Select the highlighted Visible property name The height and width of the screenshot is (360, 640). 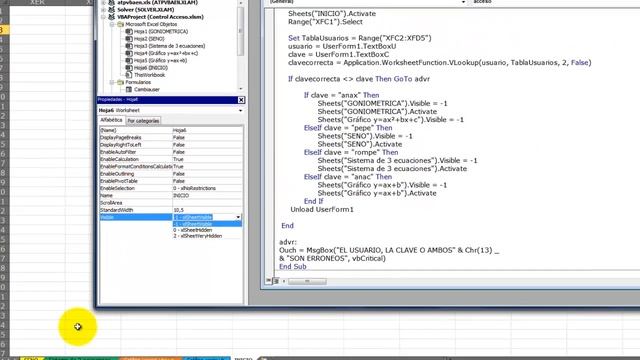[x=136, y=217]
